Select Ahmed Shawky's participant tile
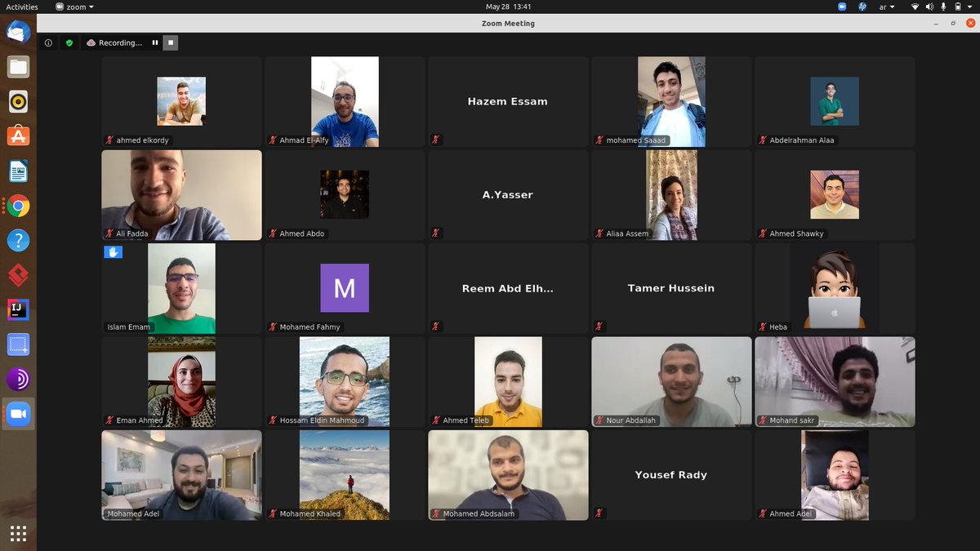The image size is (980, 551). (x=835, y=195)
